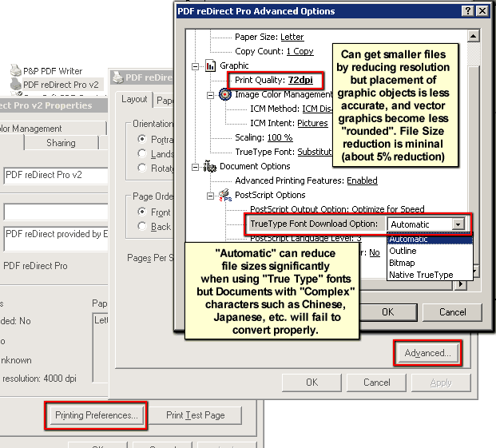Image resolution: width=496 pixels, height=448 pixels.
Task: Click the Paper Size Letter value
Action: pyautogui.click(x=292, y=37)
